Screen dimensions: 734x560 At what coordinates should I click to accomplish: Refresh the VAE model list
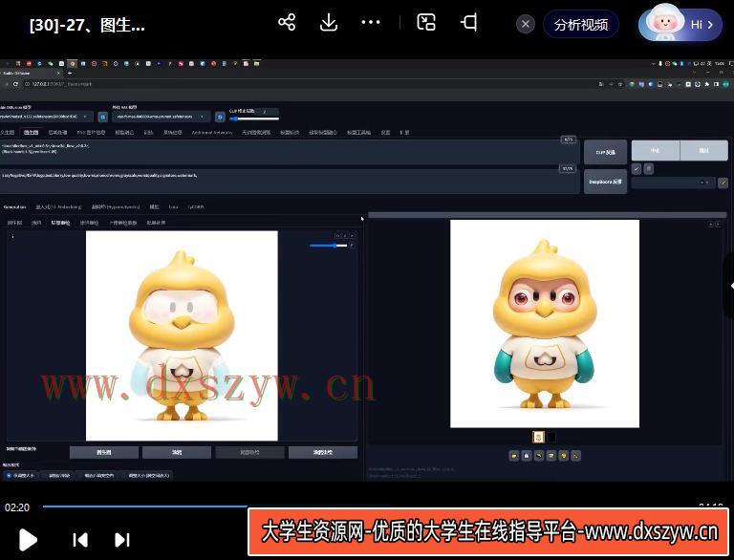220,117
